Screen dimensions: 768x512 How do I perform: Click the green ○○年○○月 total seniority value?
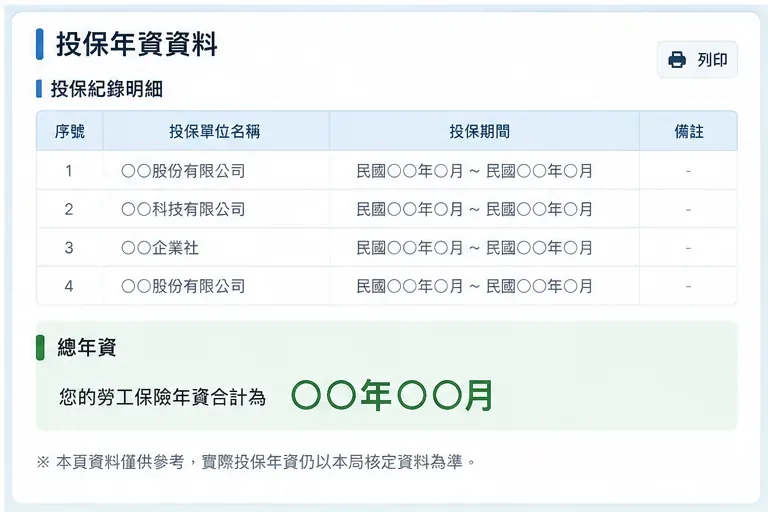392,395
